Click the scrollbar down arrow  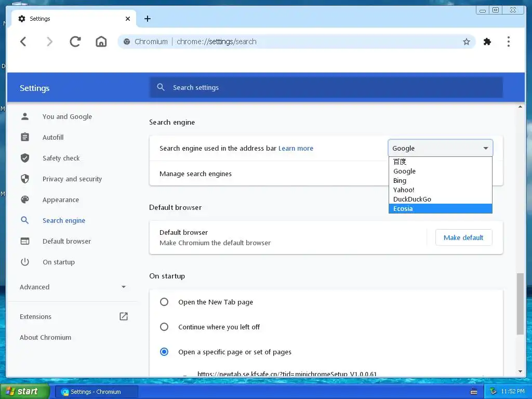click(x=520, y=371)
